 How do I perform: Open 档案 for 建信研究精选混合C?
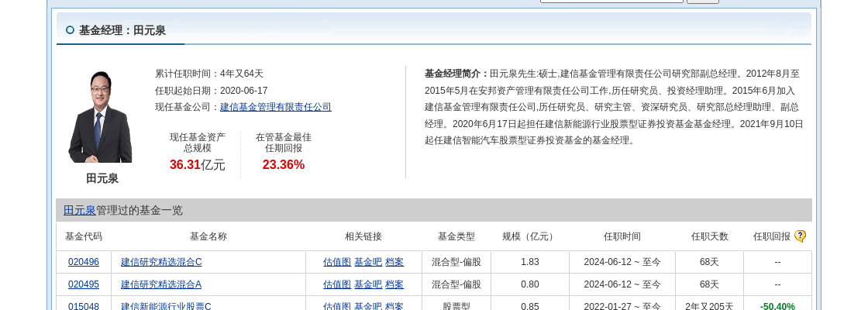(x=394, y=262)
